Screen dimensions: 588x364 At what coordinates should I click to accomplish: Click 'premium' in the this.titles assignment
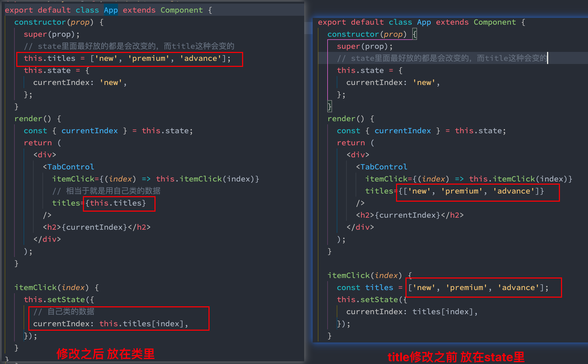tap(148, 58)
